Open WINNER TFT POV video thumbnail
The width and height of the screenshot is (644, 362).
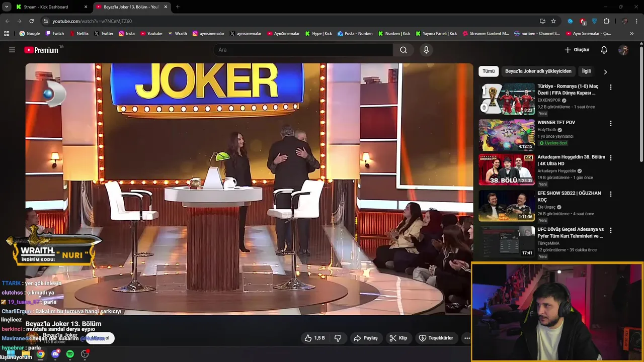(x=507, y=135)
